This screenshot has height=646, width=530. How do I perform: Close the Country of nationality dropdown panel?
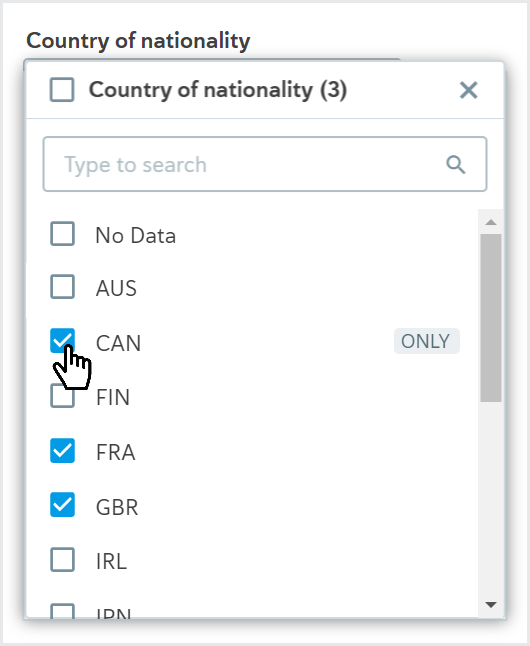point(469,90)
